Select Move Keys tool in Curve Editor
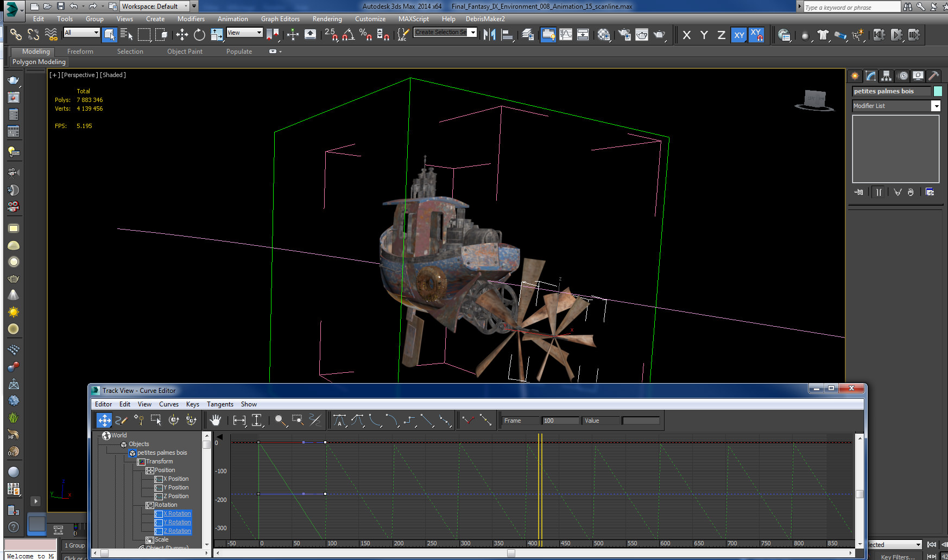Viewport: 948px width, 560px height. tap(104, 420)
